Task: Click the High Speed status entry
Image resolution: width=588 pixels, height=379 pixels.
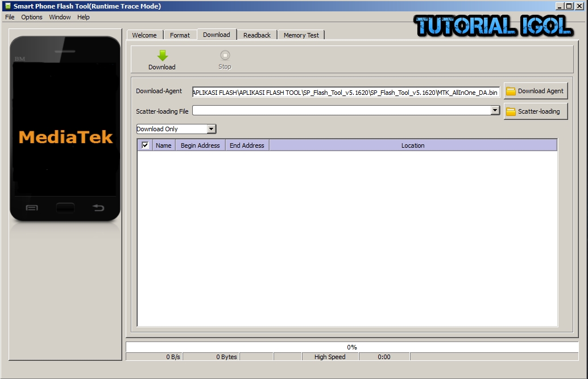Action: pos(330,357)
